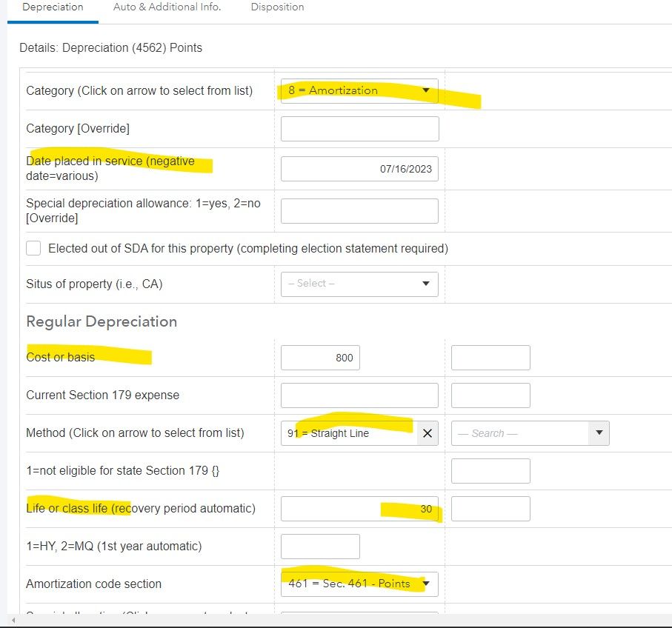Click the Method field showing Straight Line

348,433
